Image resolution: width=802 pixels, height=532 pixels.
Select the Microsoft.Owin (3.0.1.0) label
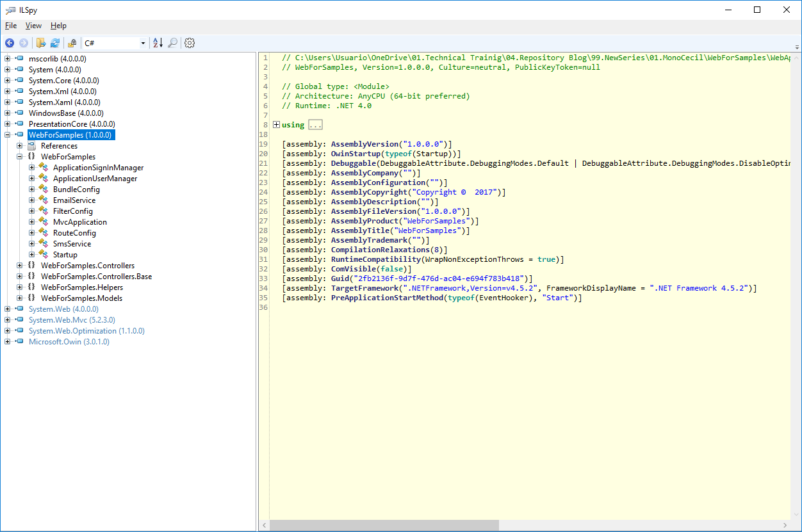click(69, 342)
